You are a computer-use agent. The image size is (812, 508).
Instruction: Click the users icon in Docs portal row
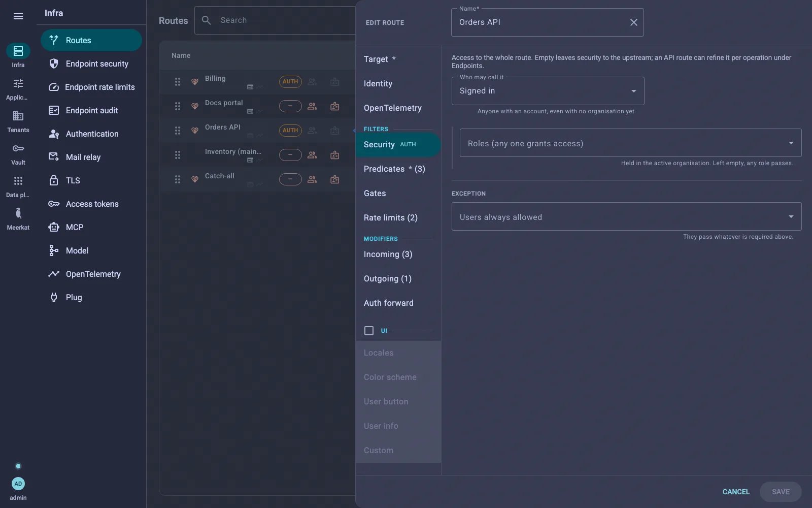pyautogui.click(x=312, y=106)
